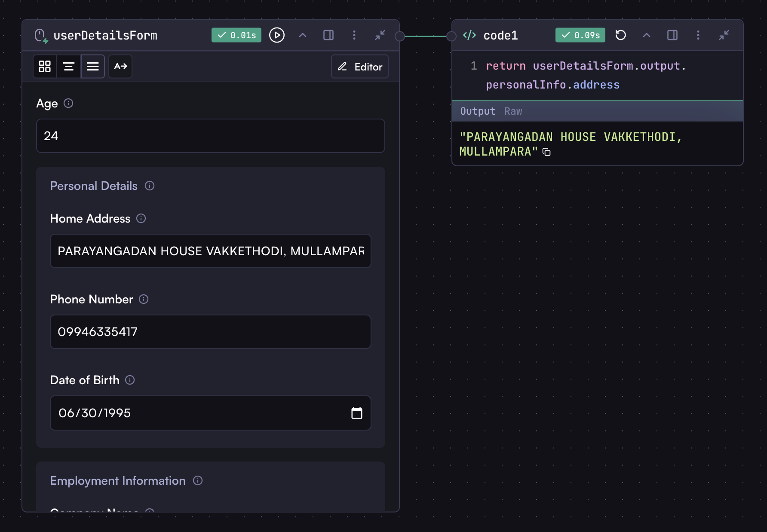
Task: Open userDetailsForm more options menu
Action: point(354,35)
